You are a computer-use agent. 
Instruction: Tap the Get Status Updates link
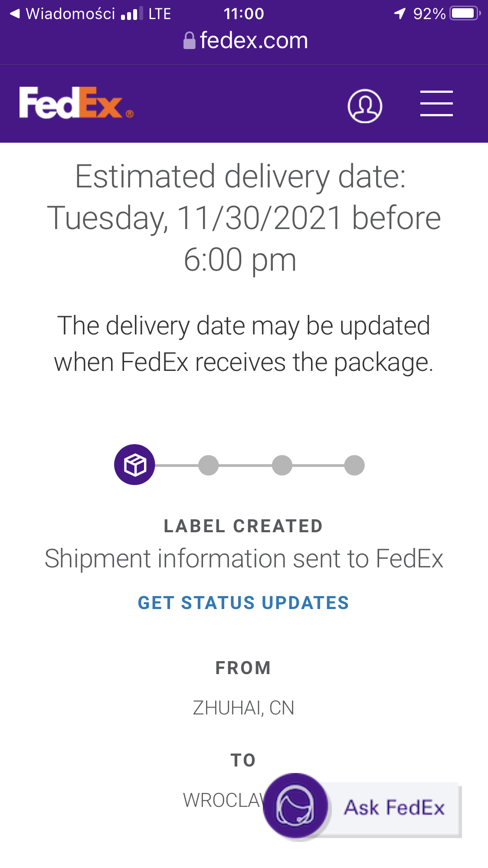coord(243,603)
